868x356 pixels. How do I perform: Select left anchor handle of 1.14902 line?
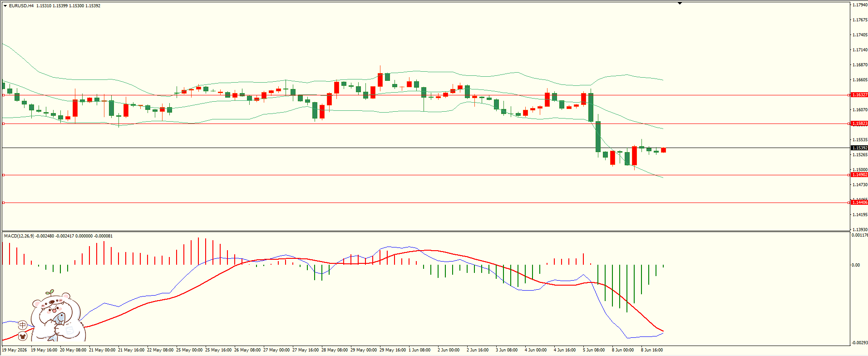3,175
